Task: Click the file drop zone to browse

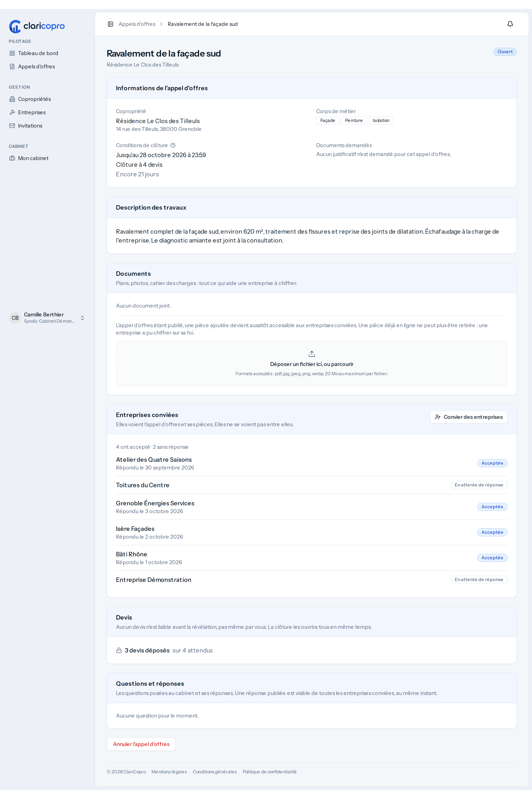Action: pos(311,363)
